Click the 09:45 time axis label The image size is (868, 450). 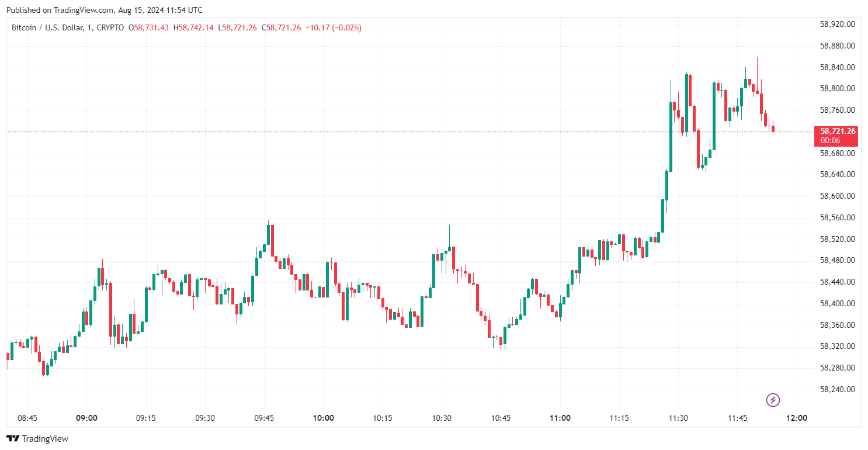tap(264, 418)
